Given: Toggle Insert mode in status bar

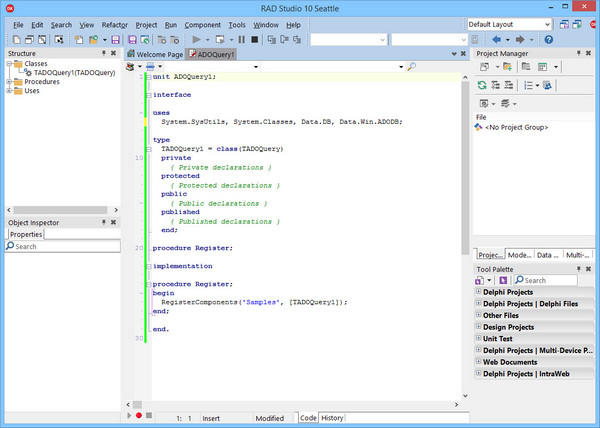Looking at the screenshot, I should (x=212, y=418).
